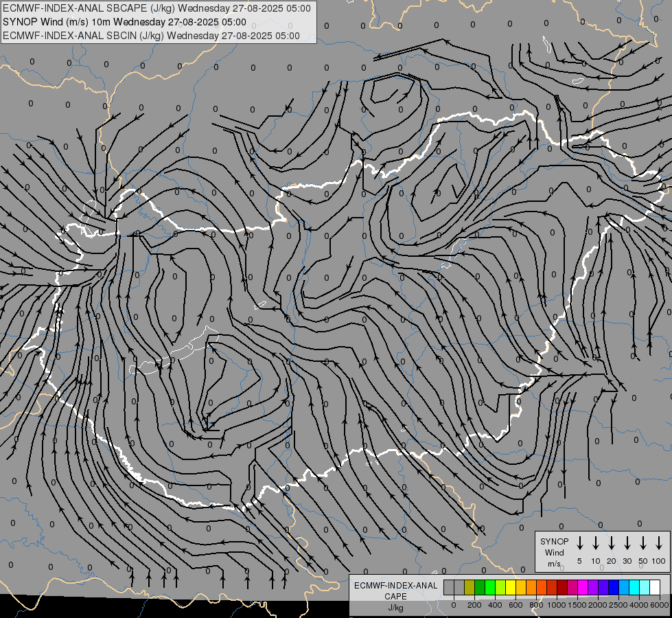Select the olive CAPE legend swatch
This screenshot has height=618, width=672.
470,587
